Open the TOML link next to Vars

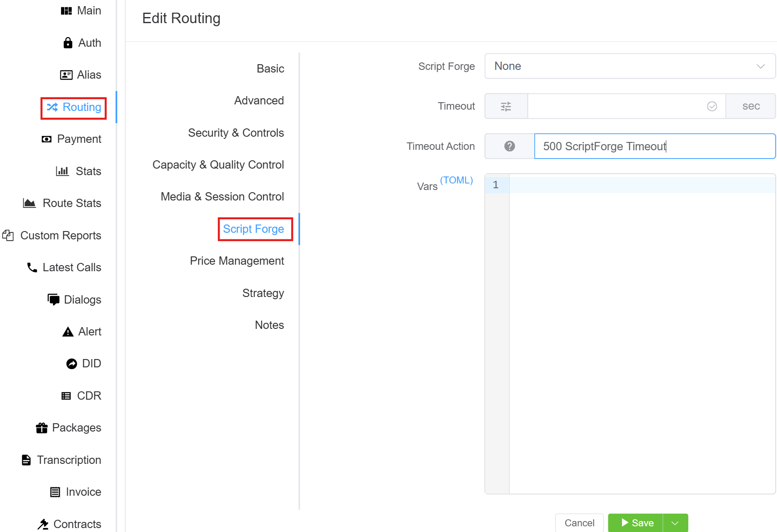coord(456,180)
